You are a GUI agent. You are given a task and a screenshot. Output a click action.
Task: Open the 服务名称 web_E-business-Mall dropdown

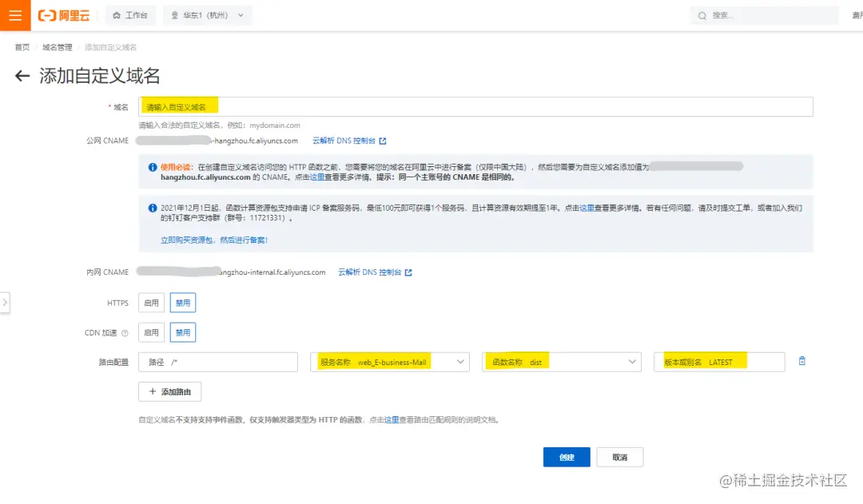pyautogui.click(x=390, y=362)
